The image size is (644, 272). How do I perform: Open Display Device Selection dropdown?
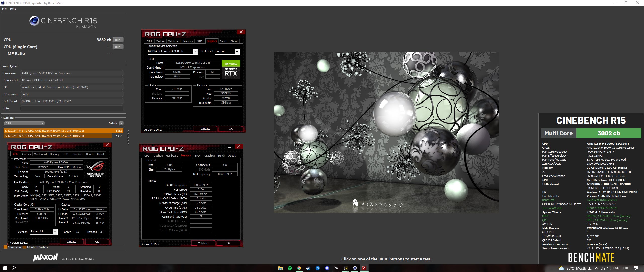click(x=173, y=51)
